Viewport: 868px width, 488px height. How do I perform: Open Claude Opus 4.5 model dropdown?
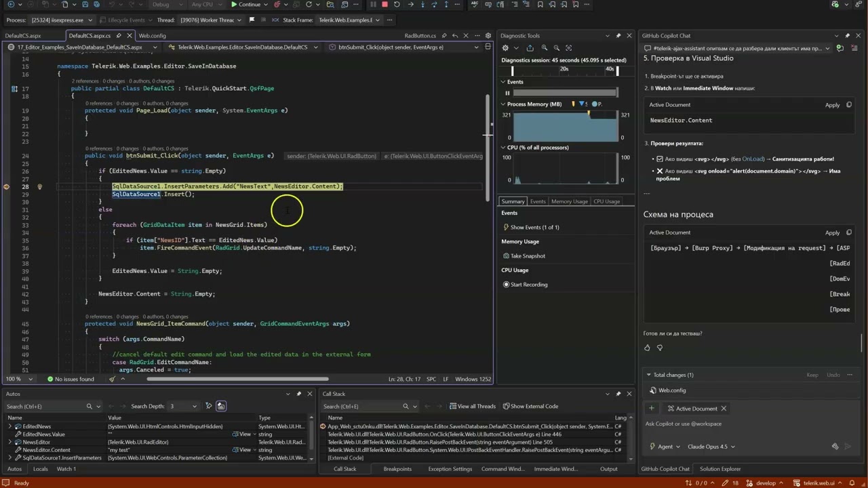tap(711, 447)
